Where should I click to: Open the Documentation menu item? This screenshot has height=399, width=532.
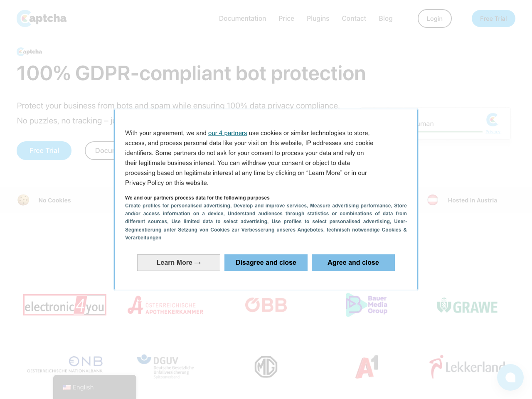click(242, 18)
